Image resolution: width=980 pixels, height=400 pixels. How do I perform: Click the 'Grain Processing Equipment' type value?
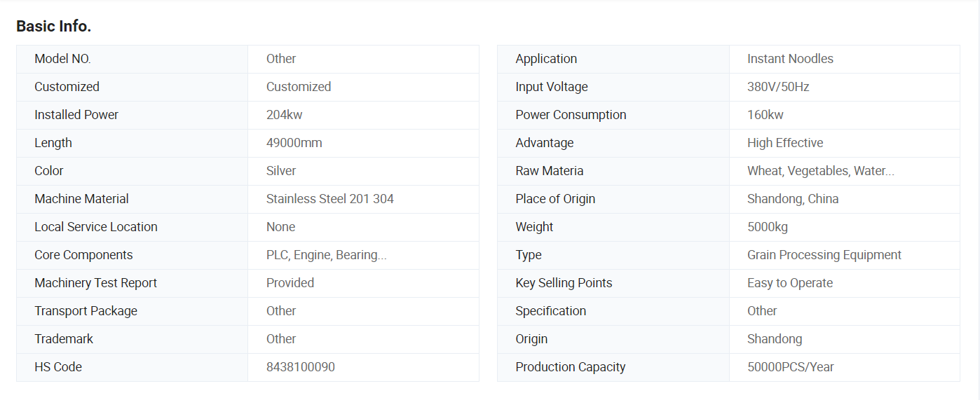[824, 255]
